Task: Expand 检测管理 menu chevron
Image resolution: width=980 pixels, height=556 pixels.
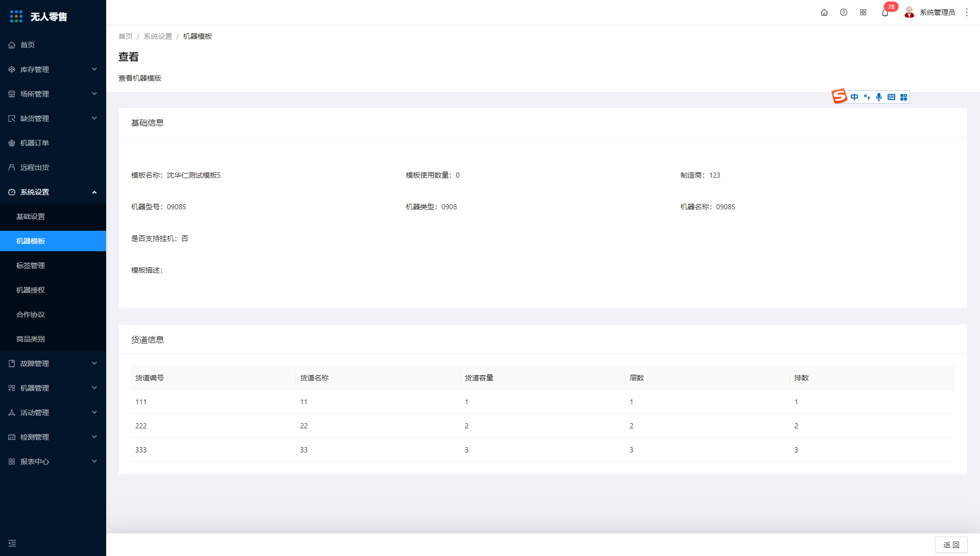Action: pyautogui.click(x=94, y=437)
